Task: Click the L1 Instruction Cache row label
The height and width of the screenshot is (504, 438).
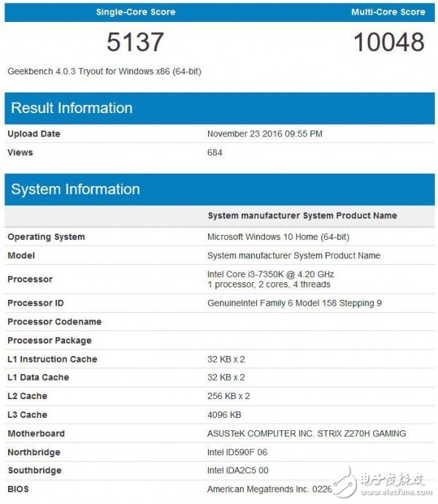Action: coord(52,359)
